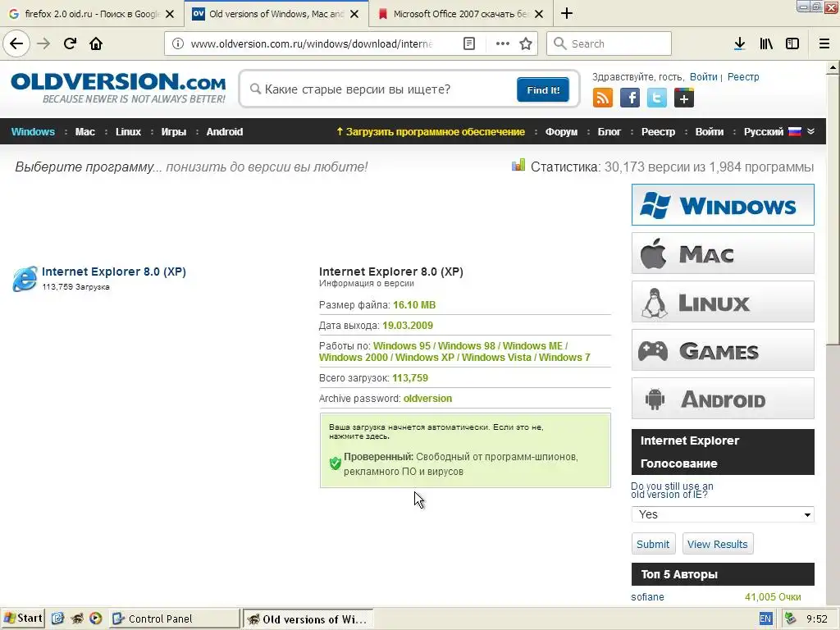Click the Firefox Search box
This screenshot has height=630, width=840.
click(x=609, y=43)
